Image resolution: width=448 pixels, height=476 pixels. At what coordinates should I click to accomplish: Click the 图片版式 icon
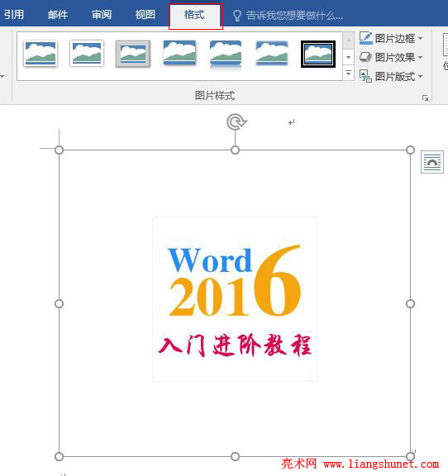pyautogui.click(x=365, y=76)
